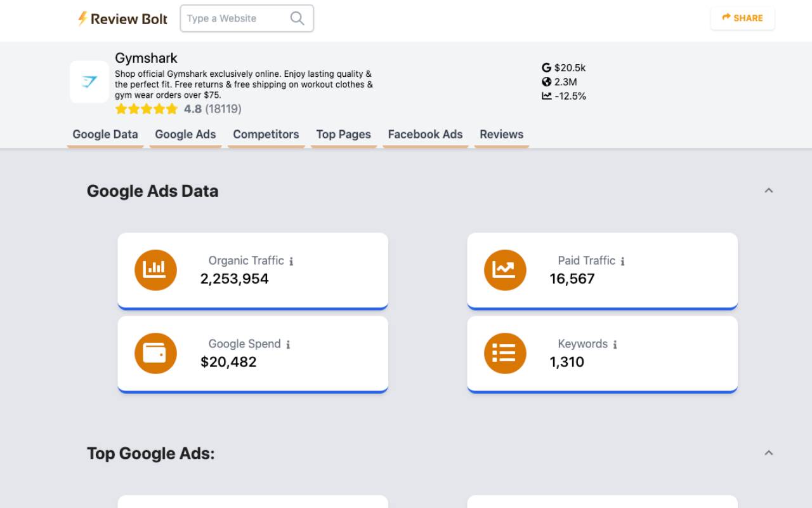This screenshot has height=508, width=812.
Task: Click the Google Ads Data heading
Action: click(152, 191)
